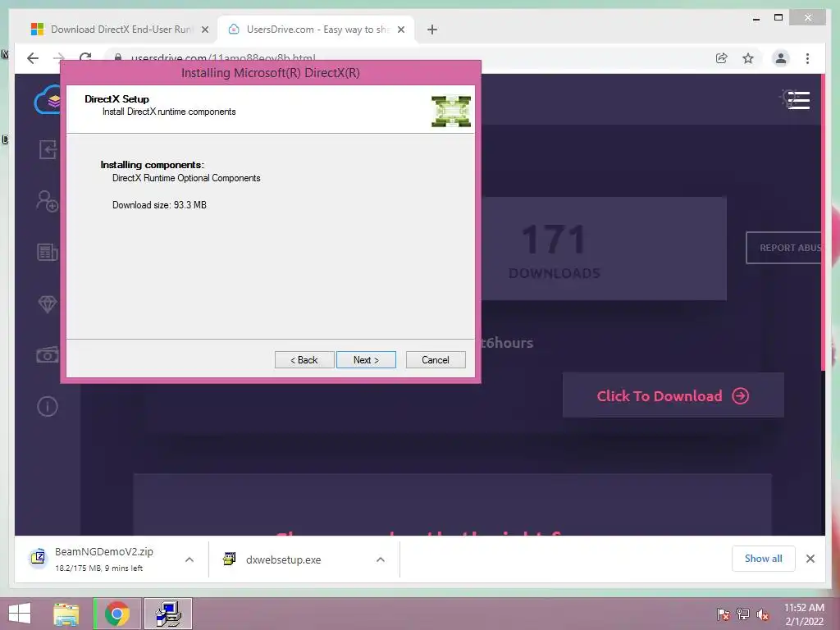The height and width of the screenshot is (630, 840).
Task: Show all downloads
Action: click(x=764, y=559)
